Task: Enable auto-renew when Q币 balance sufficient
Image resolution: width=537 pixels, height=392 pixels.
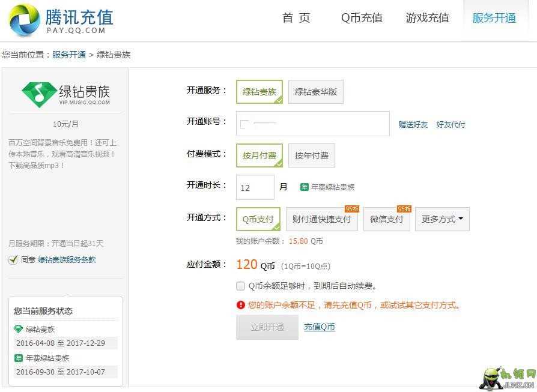Action: [x=241, y=286]
